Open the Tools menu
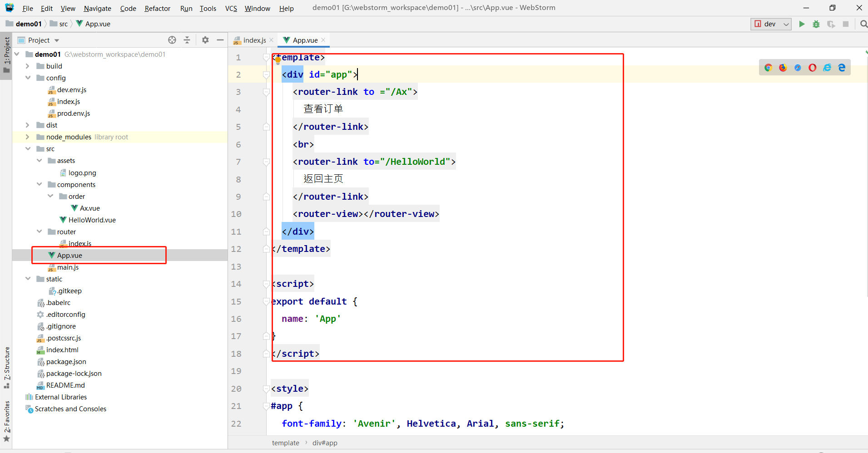The width and height of the screenshot is (868, 453). tap(208, 8)
